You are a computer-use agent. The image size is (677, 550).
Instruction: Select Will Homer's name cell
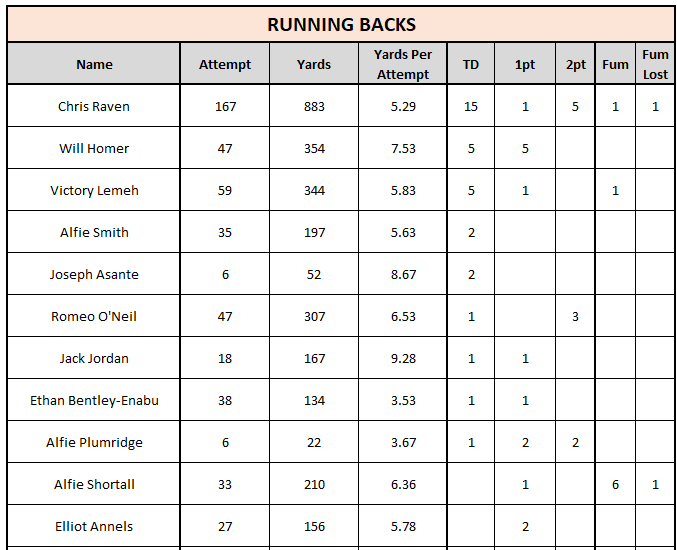pyautogui.click(x=94, y=149)
